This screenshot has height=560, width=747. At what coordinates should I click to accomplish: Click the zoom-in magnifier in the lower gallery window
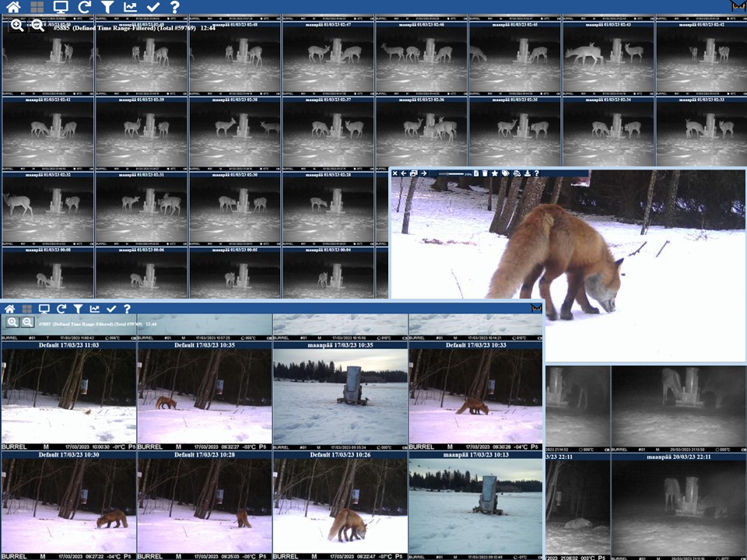pos(12,322)
